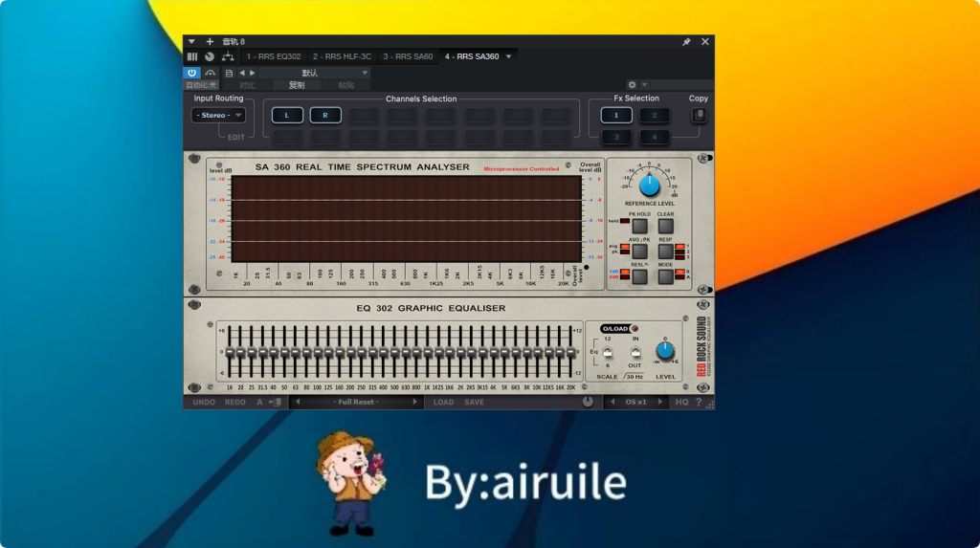Image resolution: width=980 pixels, height=548 pixels.
Task: Flip the EQ SCALE 12/6 switch
Action: pos(608,352)
